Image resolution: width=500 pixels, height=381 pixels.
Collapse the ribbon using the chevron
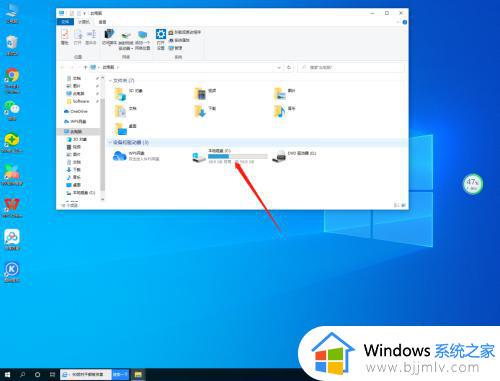pos(398,22)
